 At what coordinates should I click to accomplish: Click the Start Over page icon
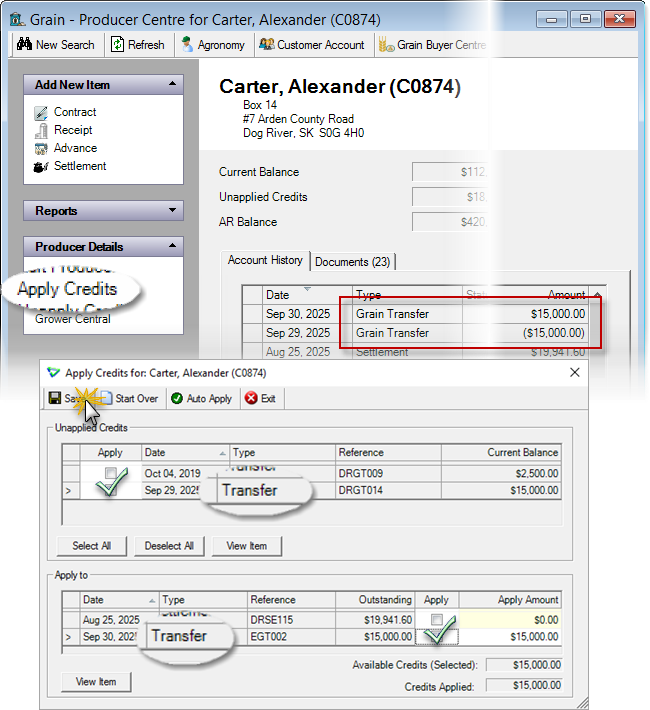click(x=106, y=398)
